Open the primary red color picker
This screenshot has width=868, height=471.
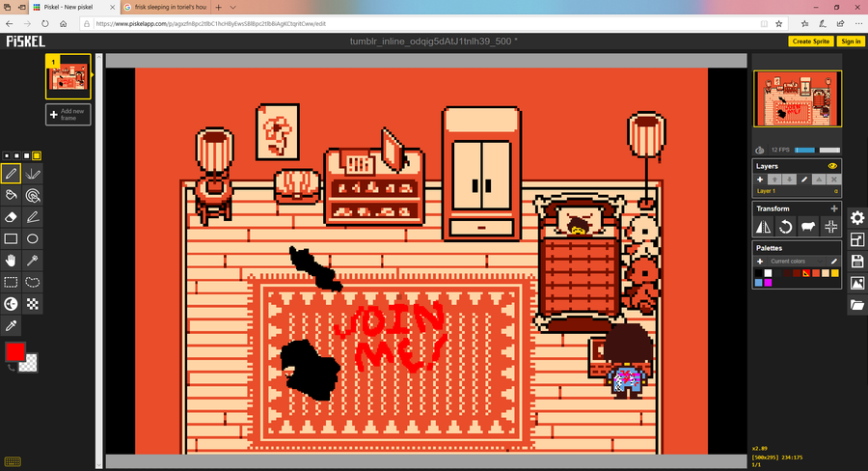tap(14, 351)
